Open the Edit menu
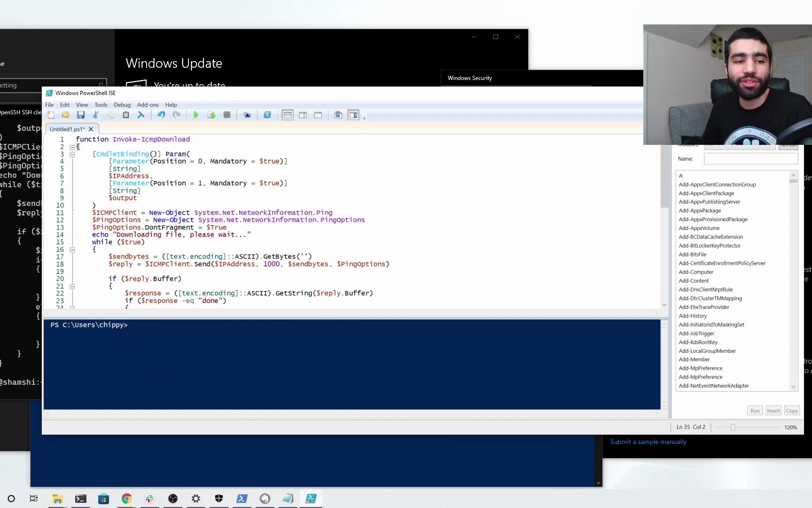This screenshot has width=812, height=508. point(65,105)
